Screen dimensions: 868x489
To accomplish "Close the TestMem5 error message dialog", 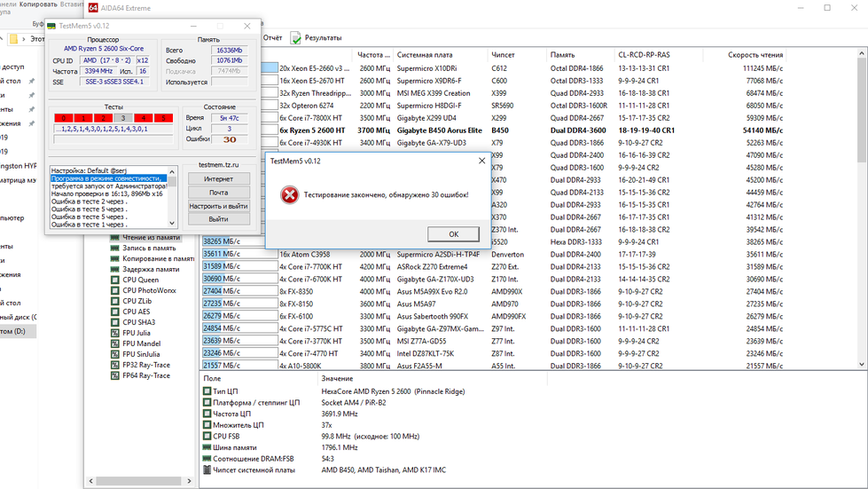I will (481, 161).
